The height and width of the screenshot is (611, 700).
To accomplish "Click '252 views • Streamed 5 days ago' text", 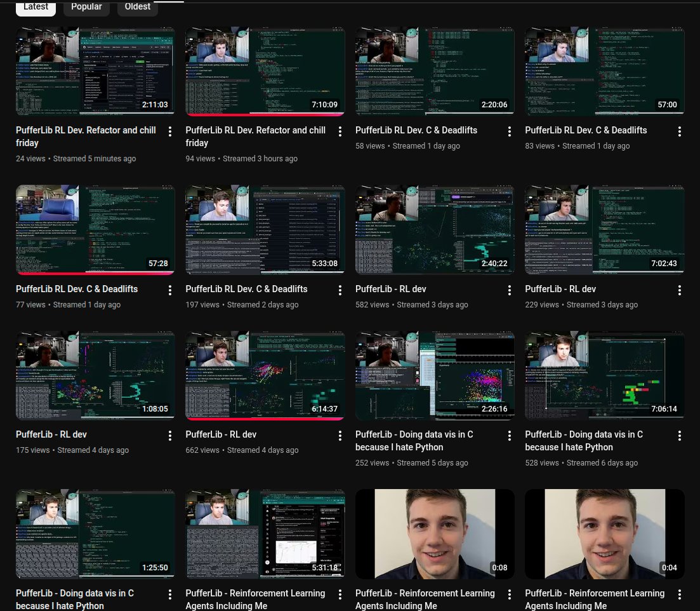I will (412, 463).
